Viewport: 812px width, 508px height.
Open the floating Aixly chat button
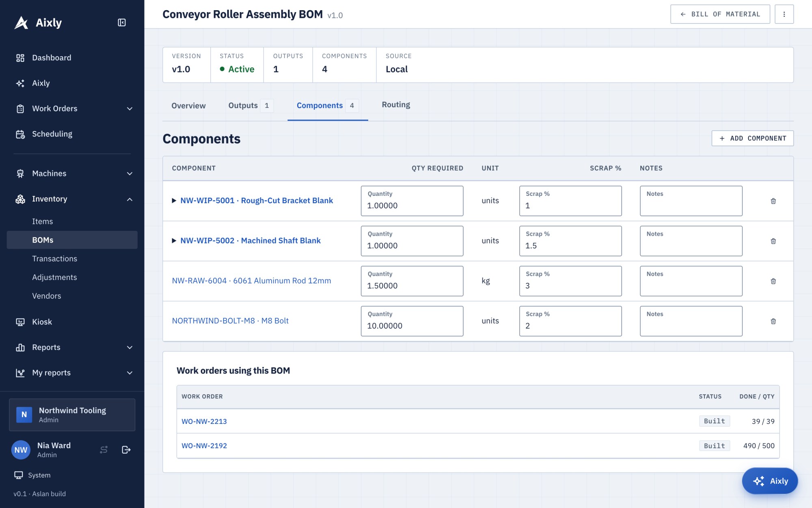[770, 481]
